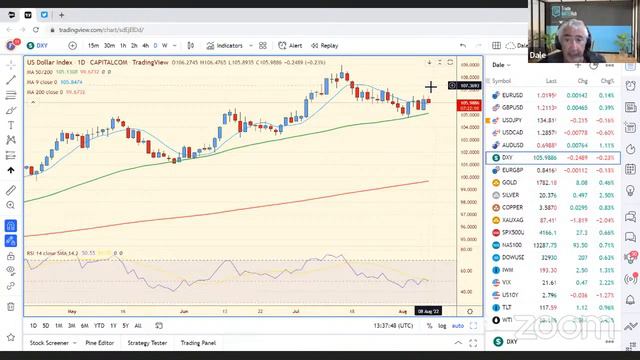Select VIX row in watchlist
This screenshot has height=360, width=640.
(x=553, y=282)
